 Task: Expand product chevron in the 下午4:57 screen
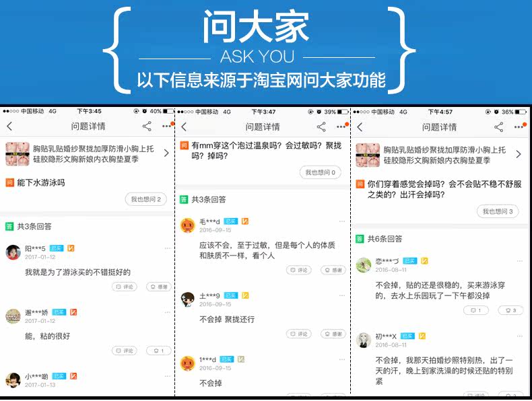(x=519, y=154)
